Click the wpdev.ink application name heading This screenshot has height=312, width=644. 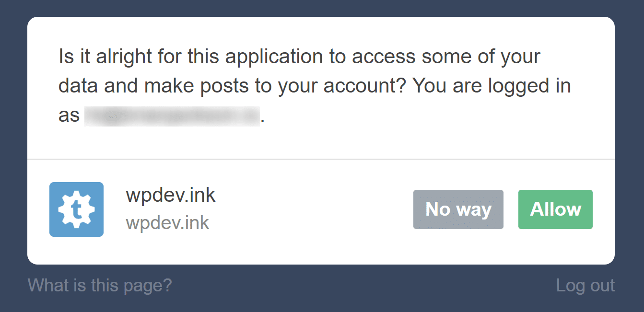click(170, 195)
